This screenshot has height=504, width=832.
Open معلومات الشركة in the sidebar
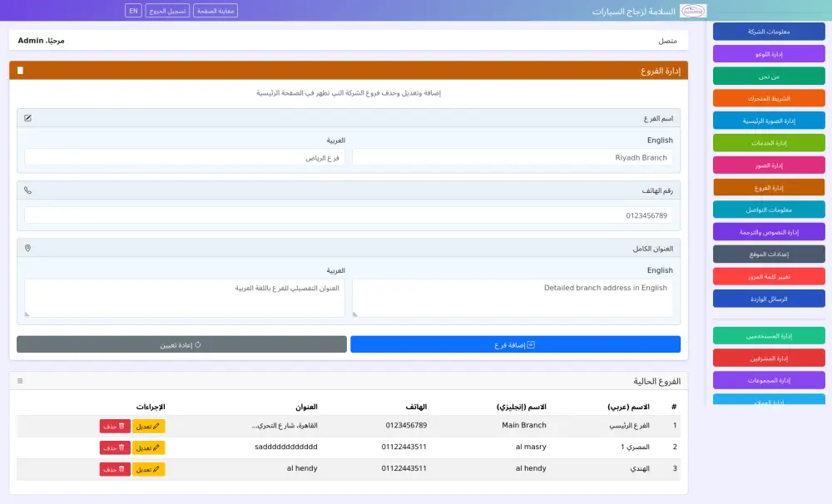(x=769, y=32)
